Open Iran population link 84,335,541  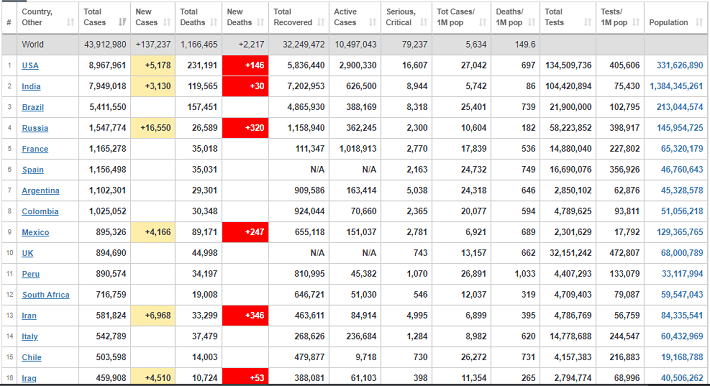coord(682,316)
